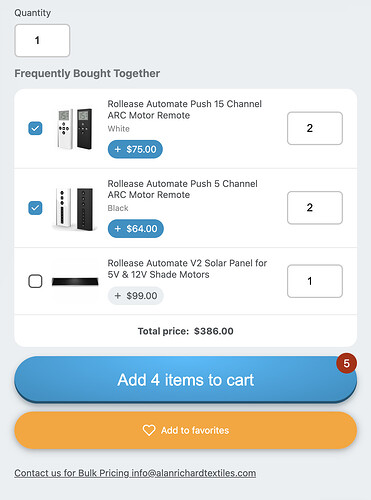Uncheck the 5 Channel ARC Remote checkbox
The width and height of the screenshot is (371, 500).
35,208
